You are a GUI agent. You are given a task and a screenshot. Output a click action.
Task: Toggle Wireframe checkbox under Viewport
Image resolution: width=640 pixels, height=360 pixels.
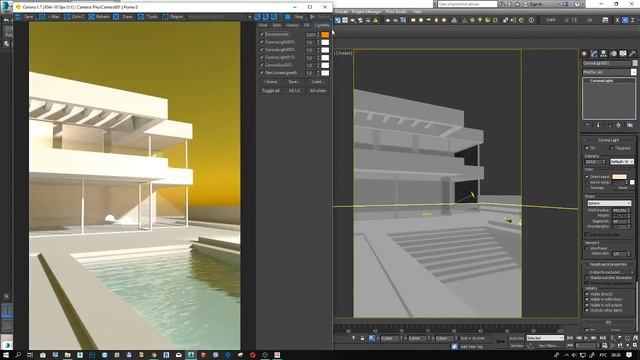pos(587,248)
